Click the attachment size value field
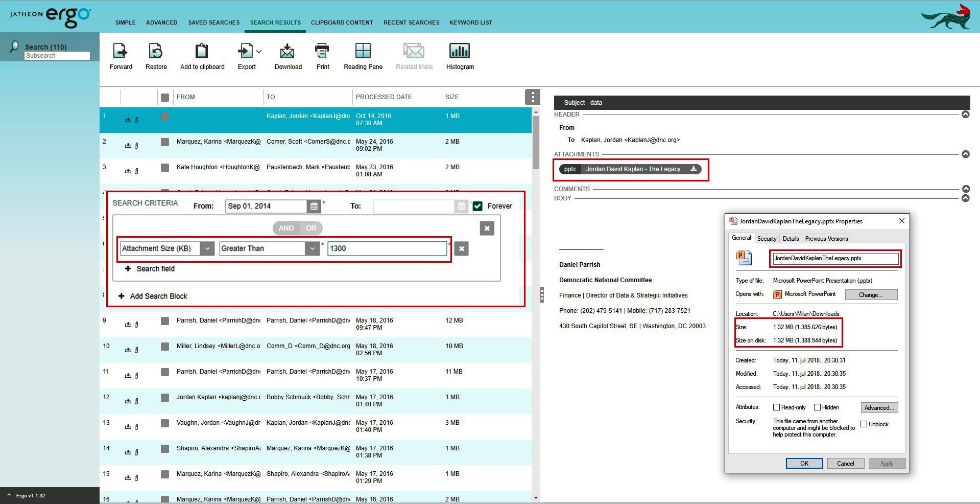The image size is (980, 504). 387,248
